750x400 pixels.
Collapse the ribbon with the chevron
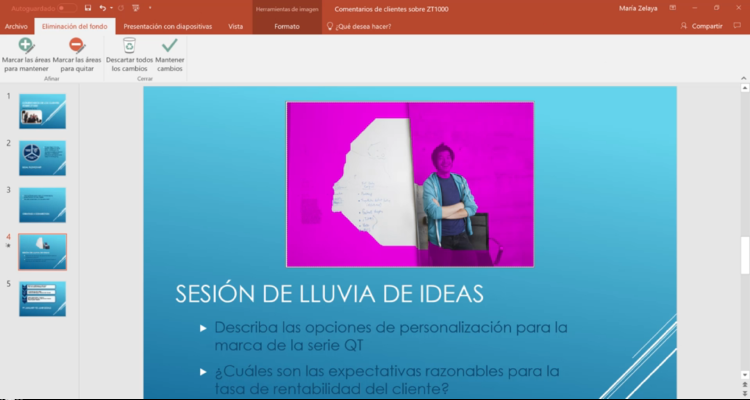[x=742, y=77]
